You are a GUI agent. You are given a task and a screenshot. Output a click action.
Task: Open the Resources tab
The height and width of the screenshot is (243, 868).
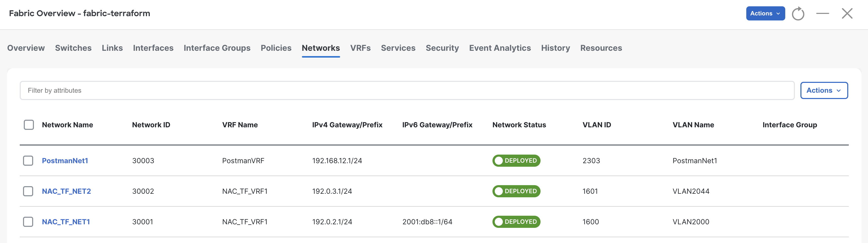coord(601,48)
